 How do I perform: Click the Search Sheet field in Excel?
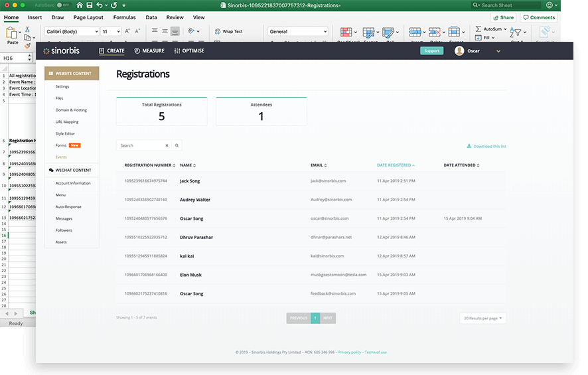506,5
